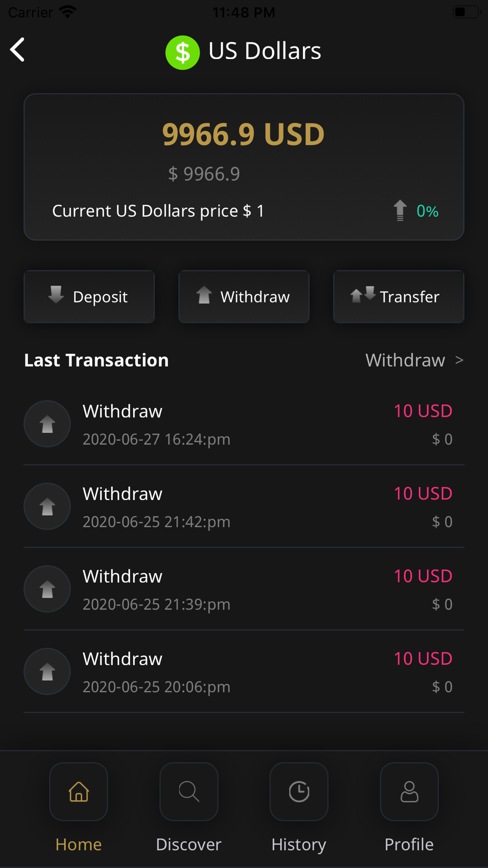This screenshot has height=868, width=488.
Task: Open the Home tab house icon
Action: (x=79, y=791)
